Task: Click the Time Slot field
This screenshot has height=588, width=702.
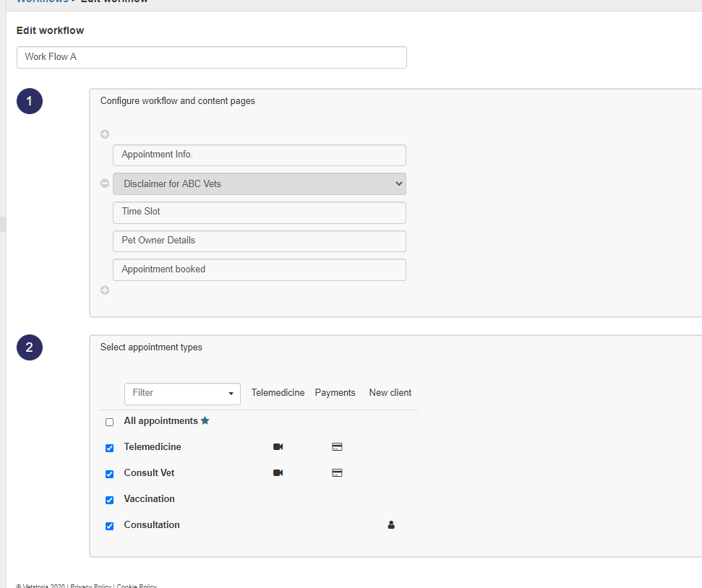Action: pyautogui.click(x=260, y=212)
